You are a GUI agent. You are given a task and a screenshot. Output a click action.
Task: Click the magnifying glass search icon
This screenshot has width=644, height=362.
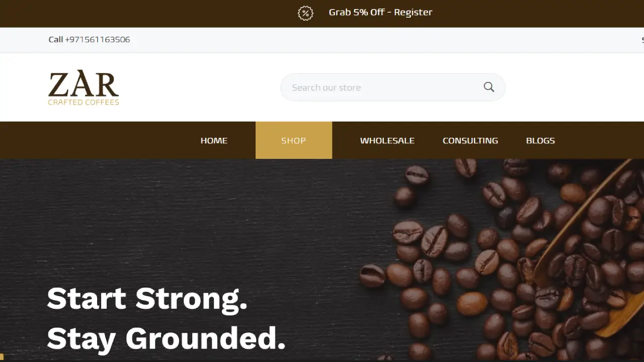point(489,87)
